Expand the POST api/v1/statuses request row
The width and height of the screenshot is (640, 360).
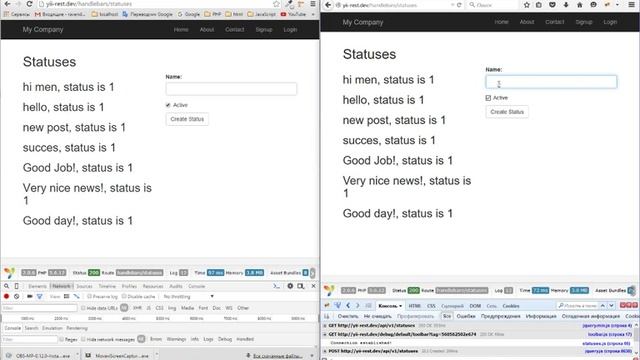tap(325, 351)
